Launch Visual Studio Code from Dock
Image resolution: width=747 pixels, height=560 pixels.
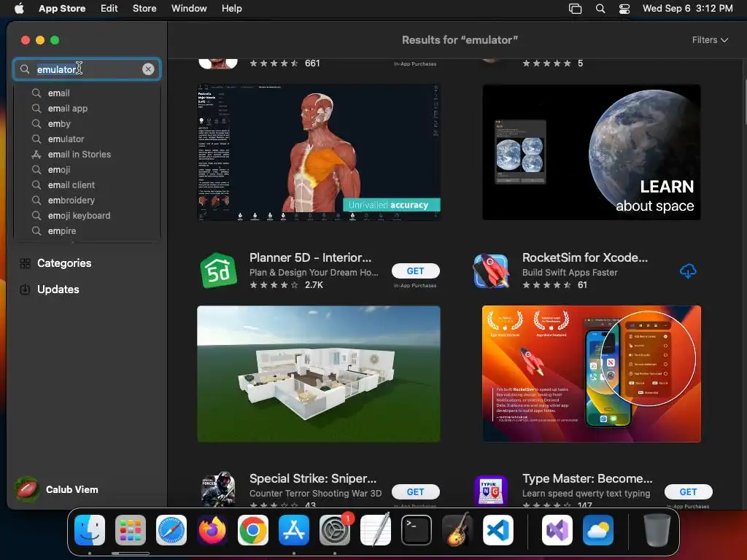[x=498, y=530]
